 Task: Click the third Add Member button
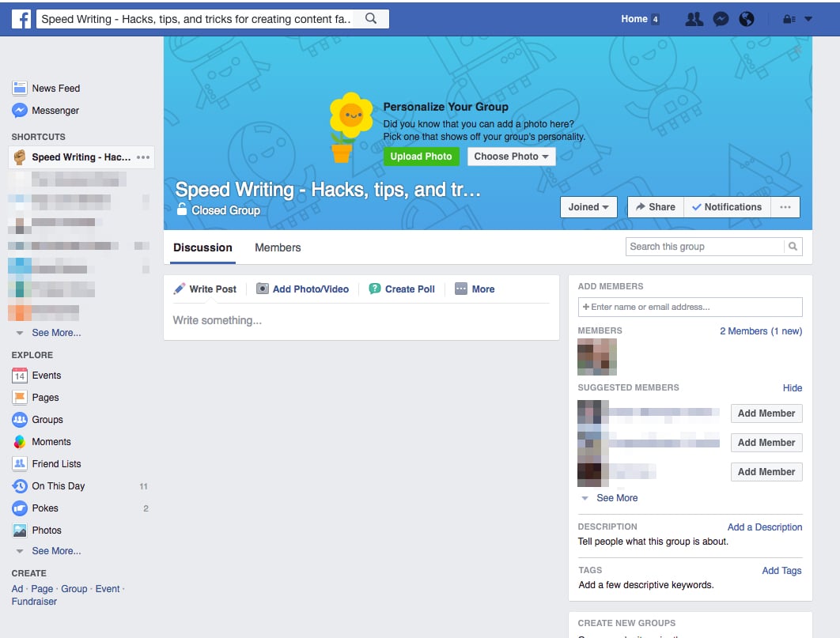click(766, 472)
